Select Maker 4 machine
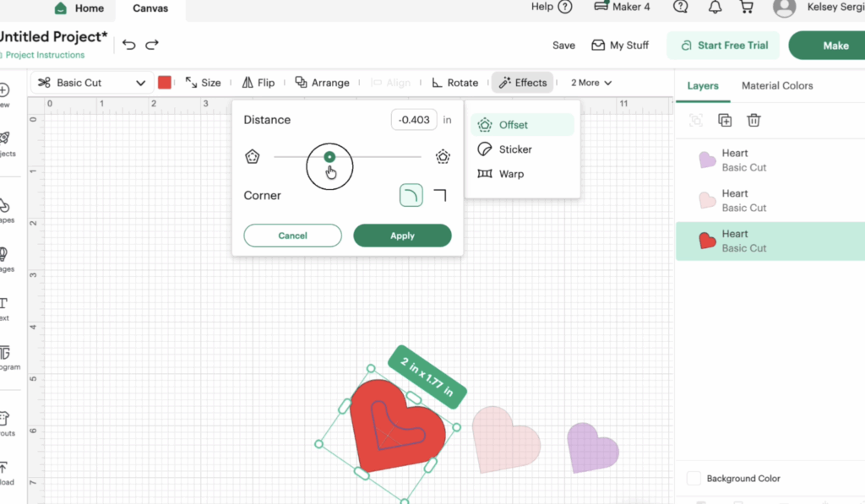 (622, 7)
